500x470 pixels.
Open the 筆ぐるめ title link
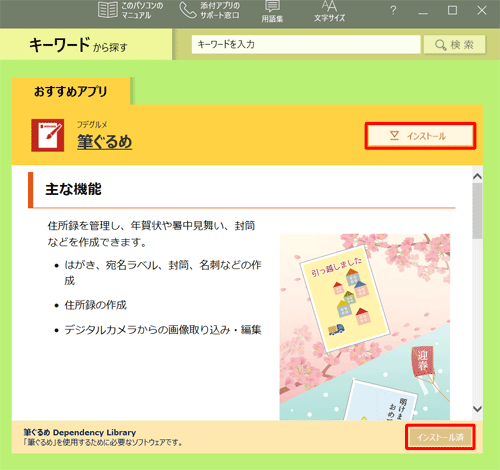pyautogui.click(x=105, y=142)
